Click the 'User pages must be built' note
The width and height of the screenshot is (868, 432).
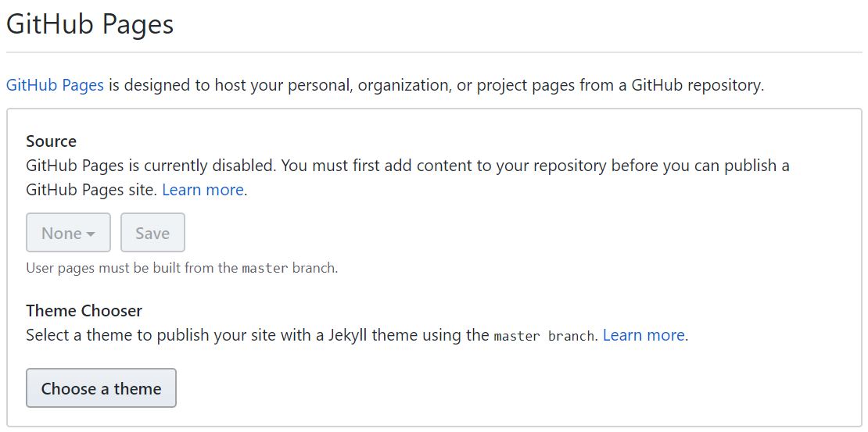click(181, 269)
